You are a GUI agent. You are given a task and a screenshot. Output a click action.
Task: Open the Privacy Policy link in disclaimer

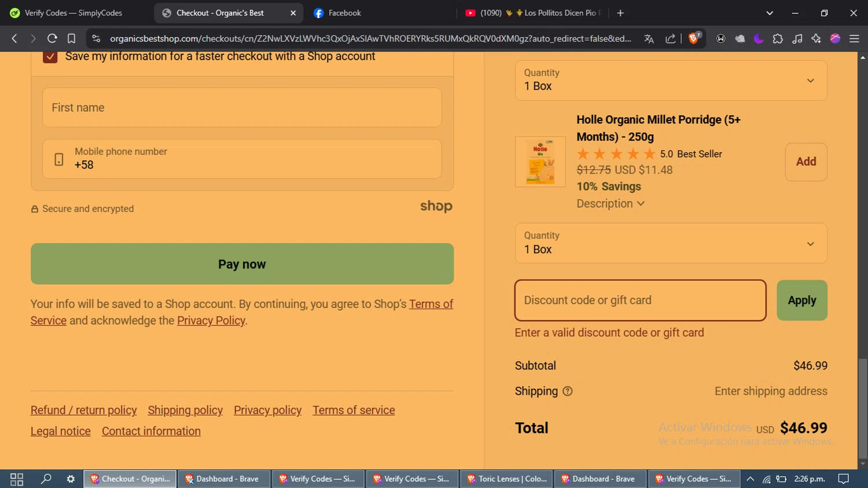(x=211, y=321)
